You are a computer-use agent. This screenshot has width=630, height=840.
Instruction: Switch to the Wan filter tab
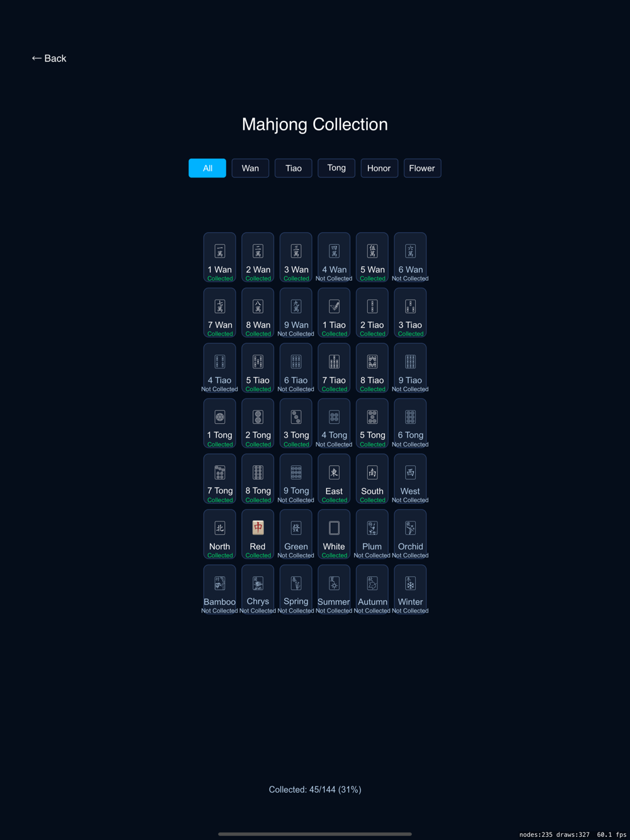[x=250, y=168]
